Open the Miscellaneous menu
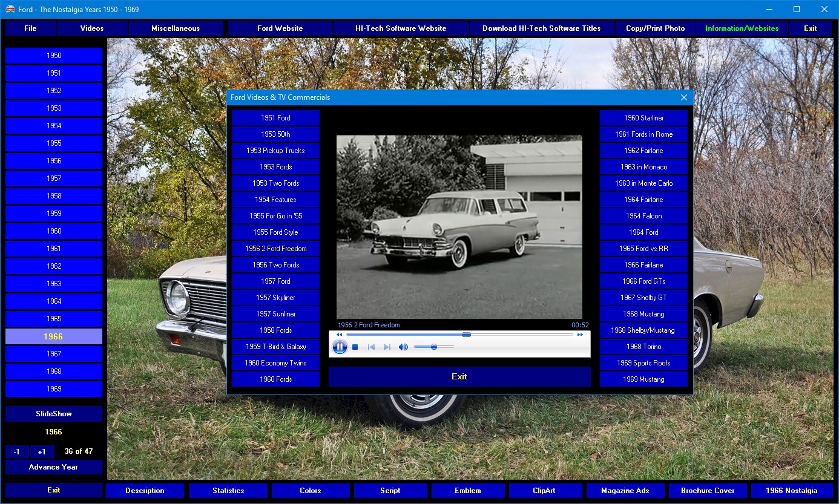Image resolution: width=839 pixels, height=504 pixels. click(x=176, y=28)
